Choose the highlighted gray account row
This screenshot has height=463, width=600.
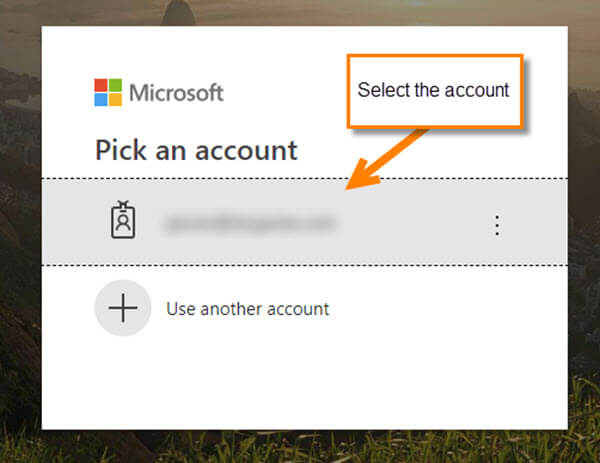(305, 222)
